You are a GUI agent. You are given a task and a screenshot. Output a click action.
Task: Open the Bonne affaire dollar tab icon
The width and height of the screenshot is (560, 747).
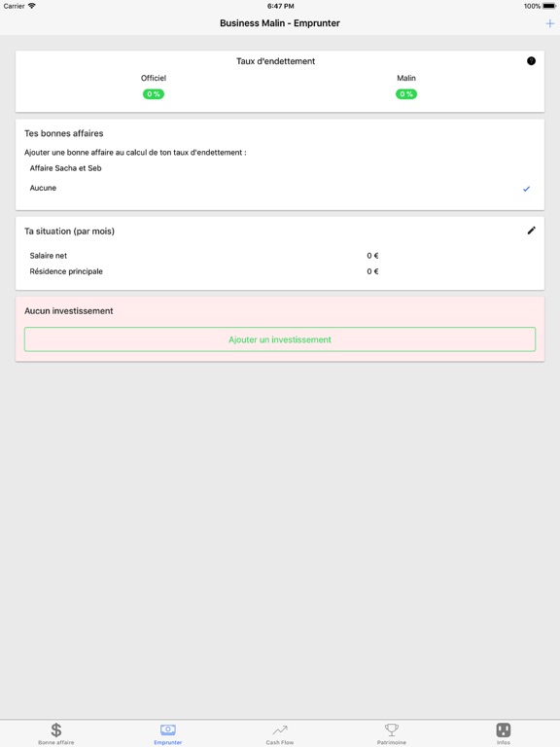(x=56, y=729)
